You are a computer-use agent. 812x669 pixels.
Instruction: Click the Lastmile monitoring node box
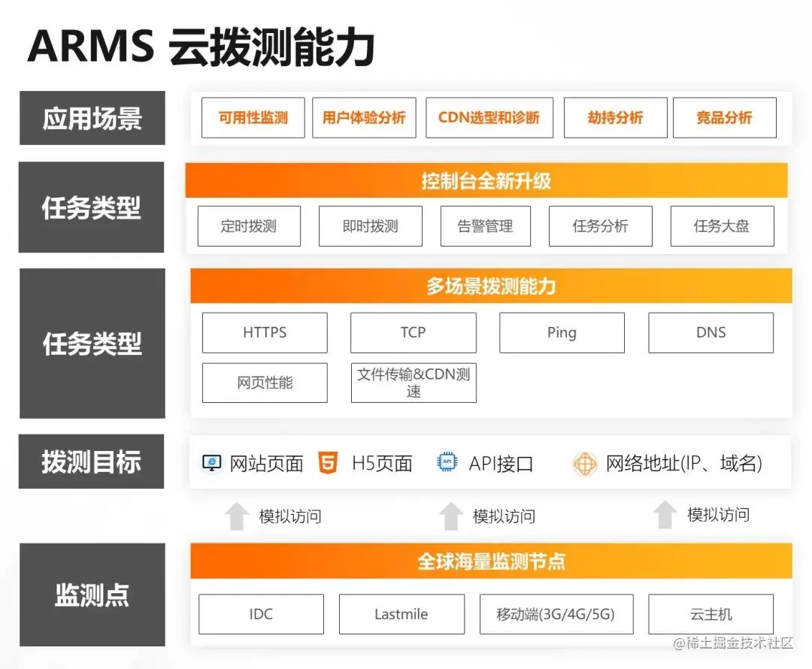pyautogui.click(x=401, y=614)
